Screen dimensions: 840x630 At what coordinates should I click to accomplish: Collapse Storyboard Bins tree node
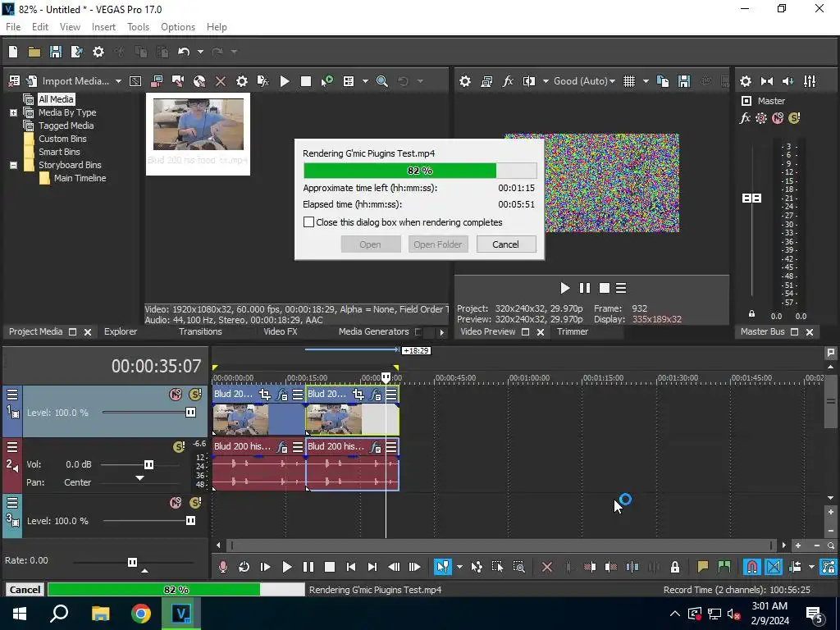click(13, 165)
